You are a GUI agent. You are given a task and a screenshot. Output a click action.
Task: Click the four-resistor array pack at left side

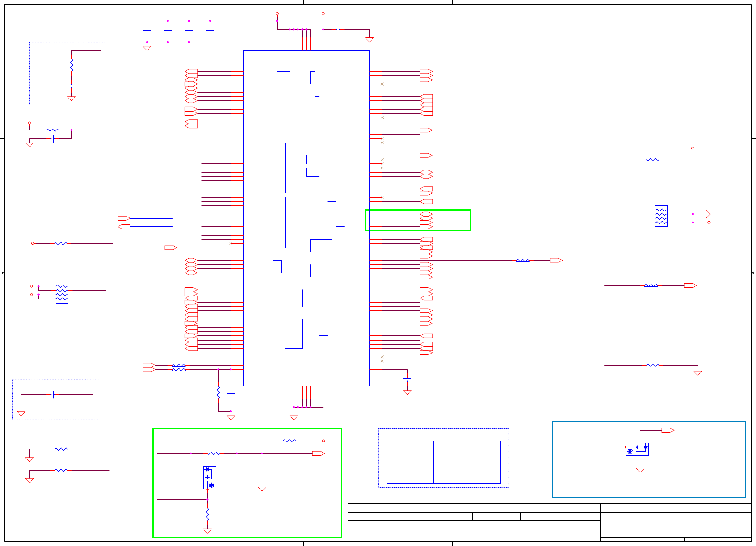tap(62, 292)
